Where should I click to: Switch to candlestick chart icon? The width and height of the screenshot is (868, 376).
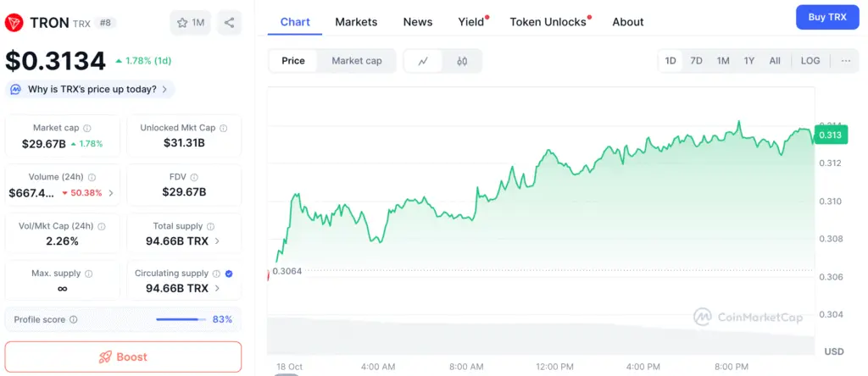click(462, 61)
